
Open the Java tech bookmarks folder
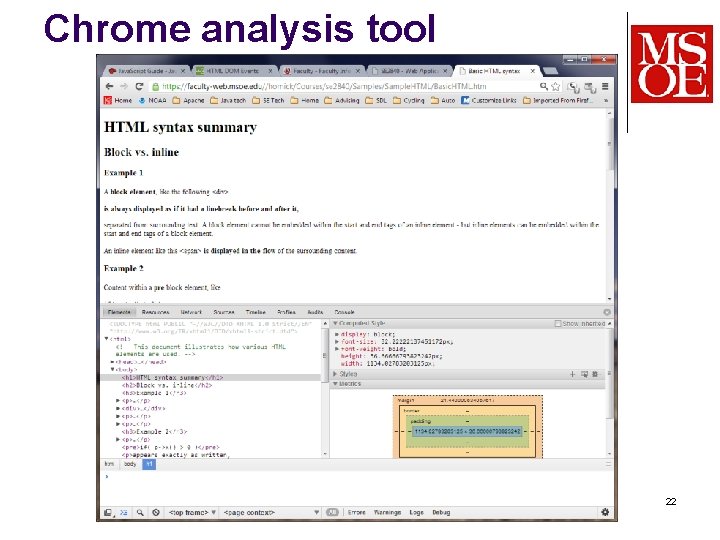click(228, 100)
